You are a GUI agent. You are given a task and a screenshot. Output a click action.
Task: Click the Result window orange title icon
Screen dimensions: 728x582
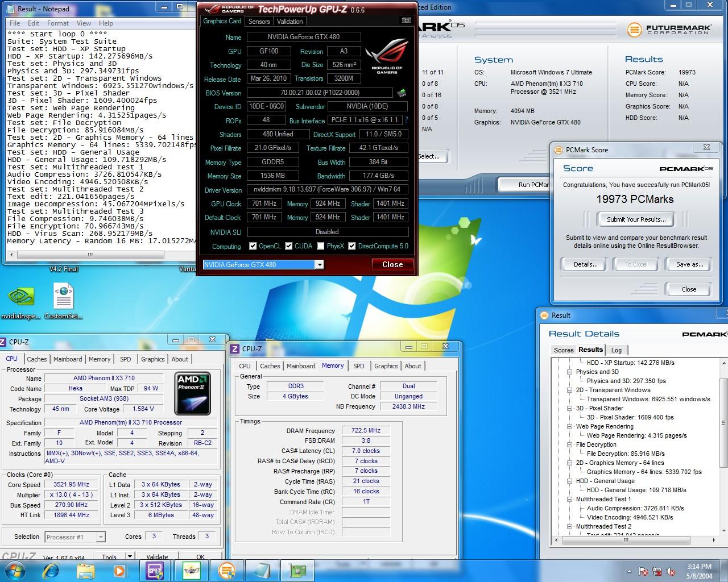click(544, 315)
